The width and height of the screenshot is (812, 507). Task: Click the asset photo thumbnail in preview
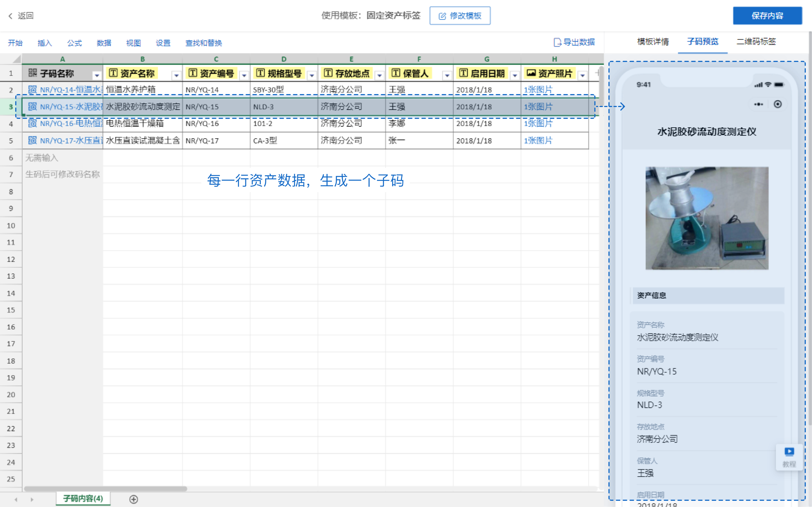707,218
